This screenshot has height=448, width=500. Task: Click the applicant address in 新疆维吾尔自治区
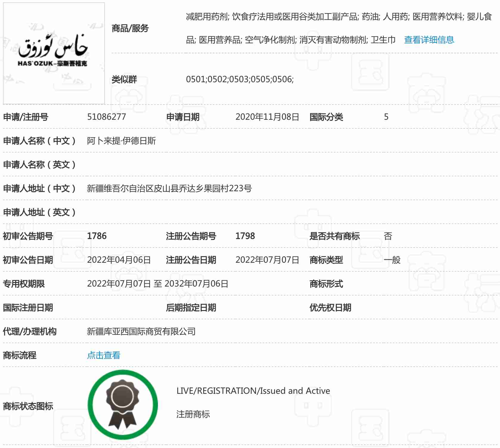click(x=169, y=188)
